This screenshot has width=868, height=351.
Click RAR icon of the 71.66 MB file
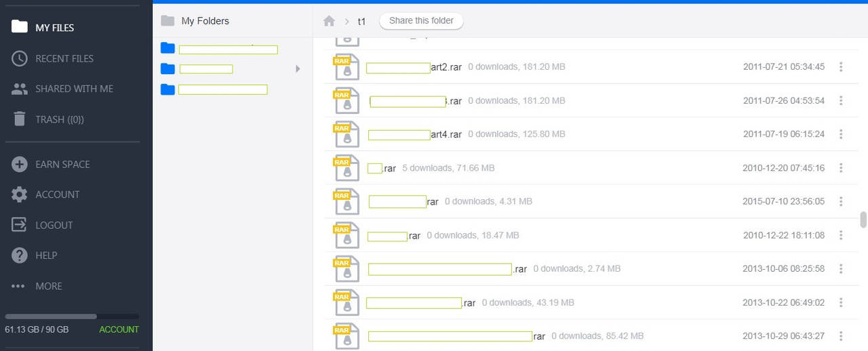click(x=346, y=168)
